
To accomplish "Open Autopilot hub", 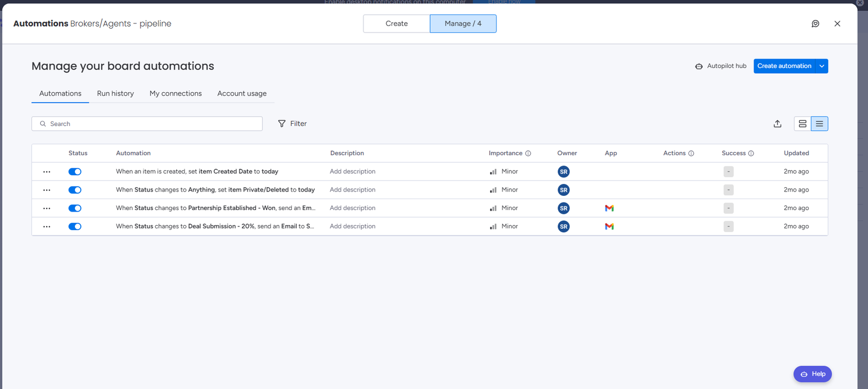I will (x=721, y=66).
